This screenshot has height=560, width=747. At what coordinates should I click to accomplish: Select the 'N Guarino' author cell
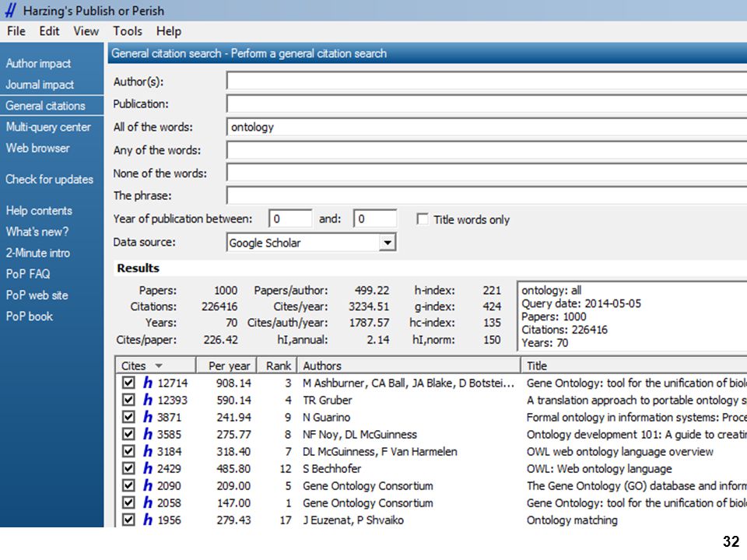[326, 417]
